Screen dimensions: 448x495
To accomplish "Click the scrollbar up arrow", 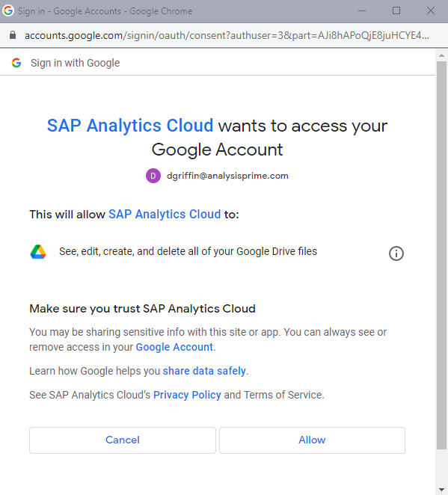I will pos(441,55).
